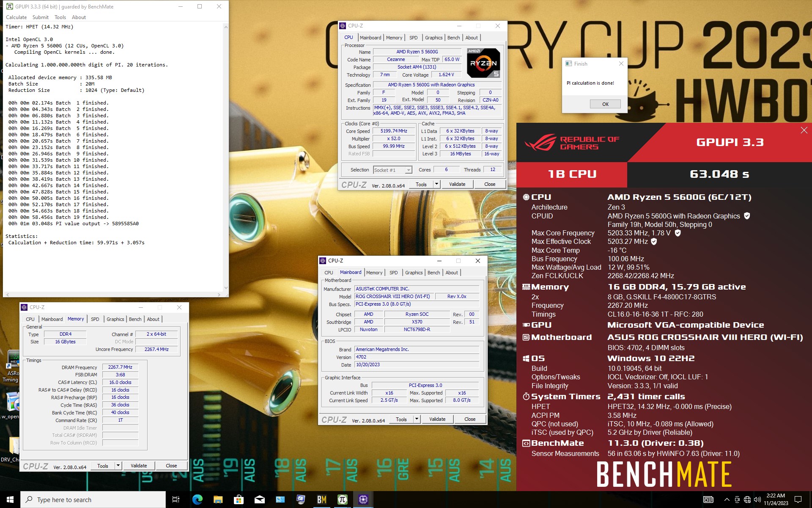The height and width of the screenshot is (508, 812).
Task: Switch to Mainboard tab in top CPU-Z
Action: (370, 38)
